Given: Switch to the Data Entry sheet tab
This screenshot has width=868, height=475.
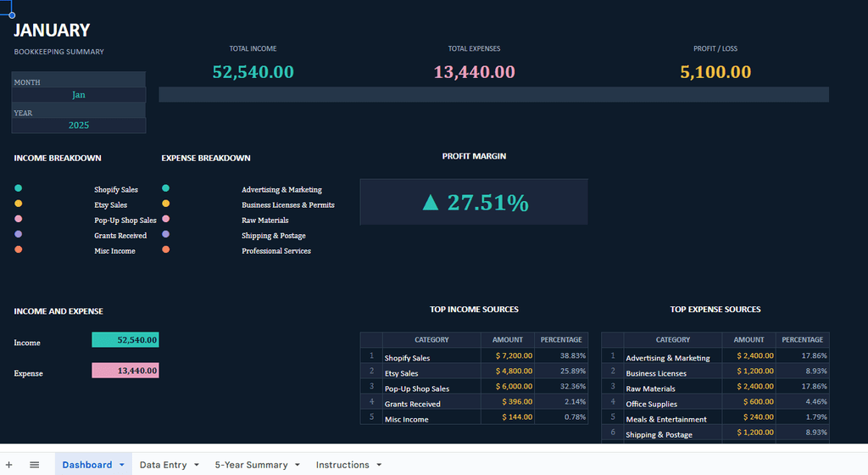Looking at the screenshot, I should 163,465.
